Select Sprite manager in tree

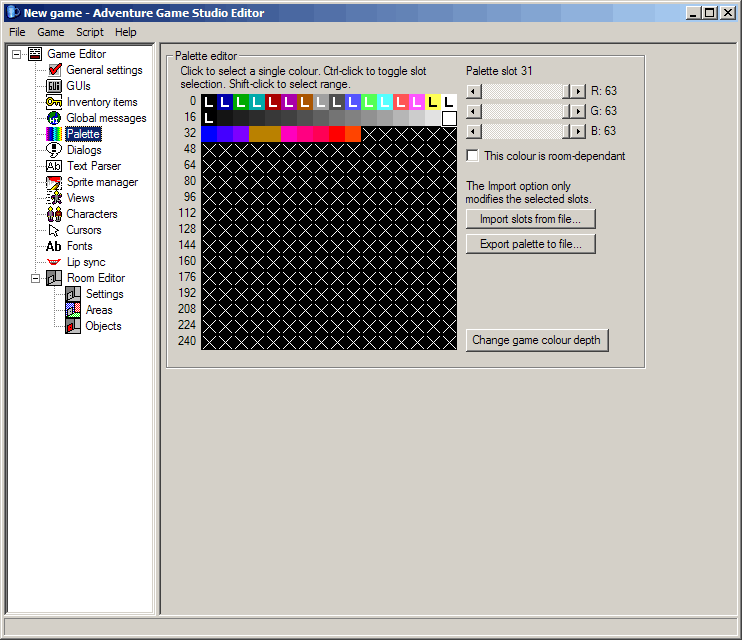(103, 182)
